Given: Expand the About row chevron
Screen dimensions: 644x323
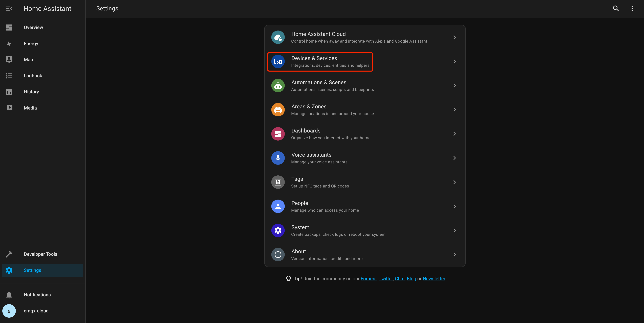Looking at the screenshot, I should coord(454,254).
